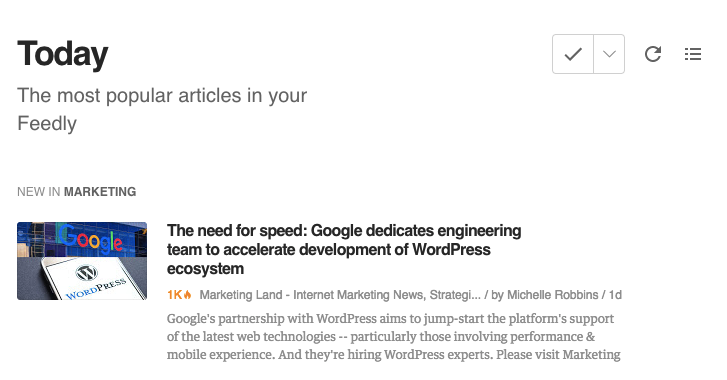
Task: Refresh the Today feed
Action: (653, 54)
